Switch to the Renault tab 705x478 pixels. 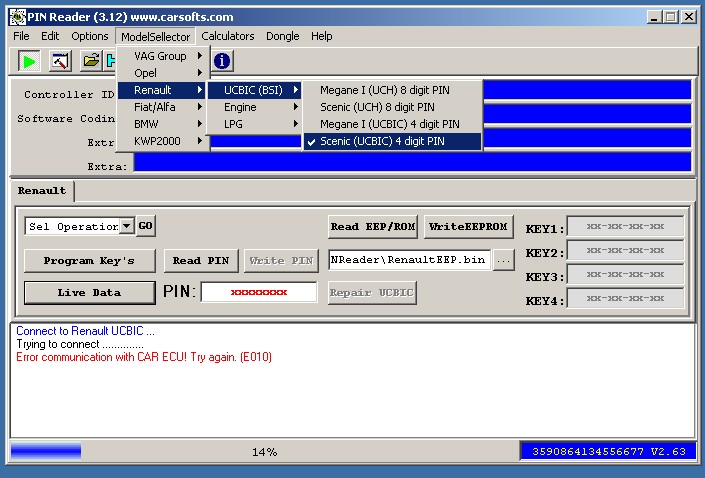click(x=42, y=191)
